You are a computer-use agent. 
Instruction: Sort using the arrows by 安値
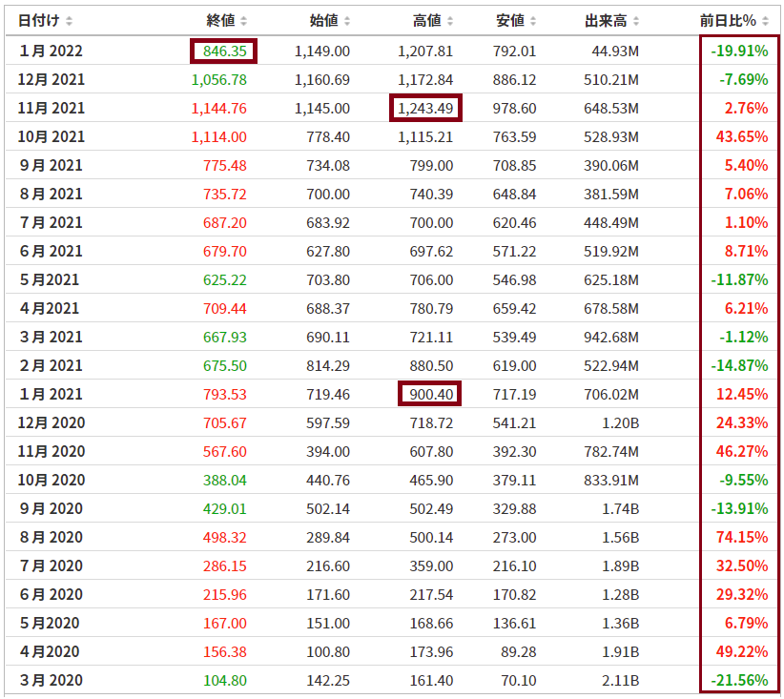pyautogui.click(x=533, y=21)
